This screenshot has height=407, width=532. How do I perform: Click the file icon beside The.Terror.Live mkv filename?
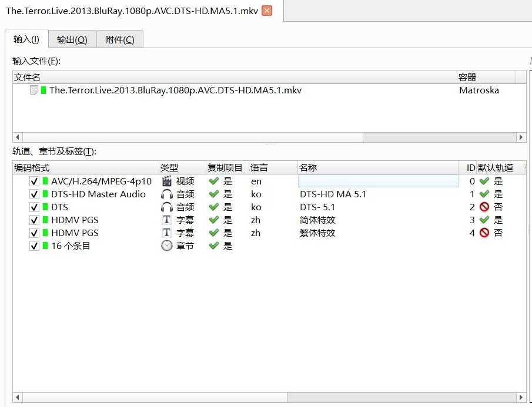pyautogui.click(x=34, y=90)
